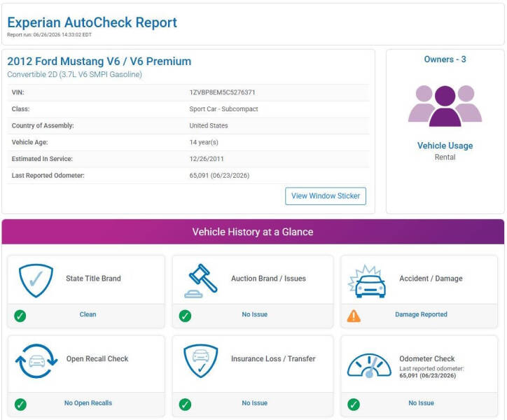Click the Rental usage value
Screen dimensions: 507x420
[445, 157]
